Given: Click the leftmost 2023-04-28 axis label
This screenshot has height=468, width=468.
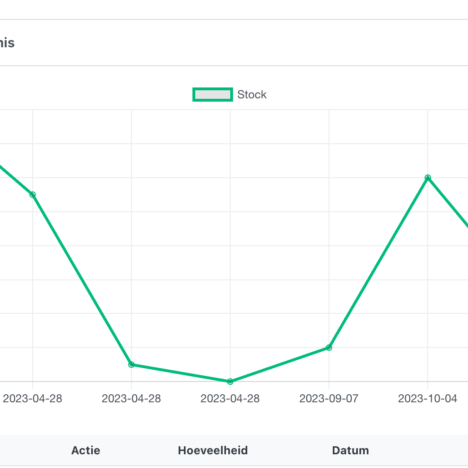Looking at the screenshot, I should point(32,398).
